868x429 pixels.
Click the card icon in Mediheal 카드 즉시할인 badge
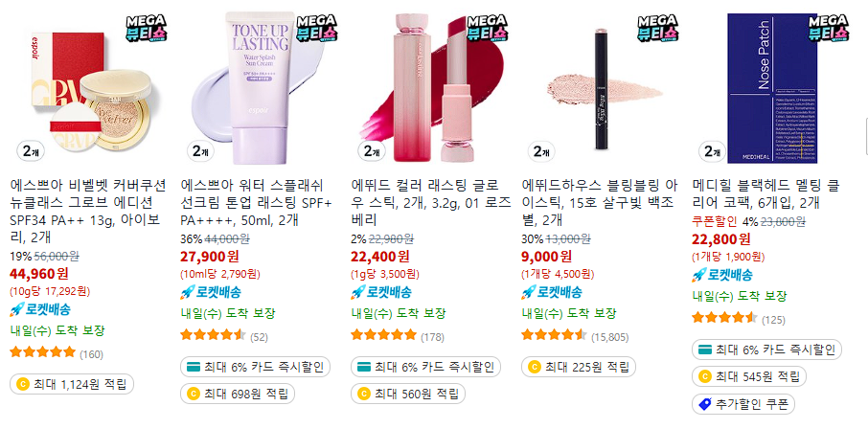[705, 350]
